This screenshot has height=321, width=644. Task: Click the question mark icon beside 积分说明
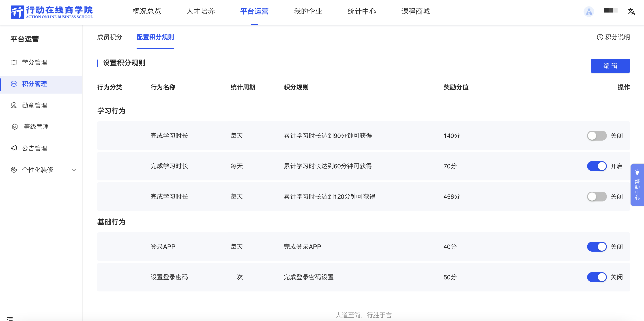pos(600,37)
